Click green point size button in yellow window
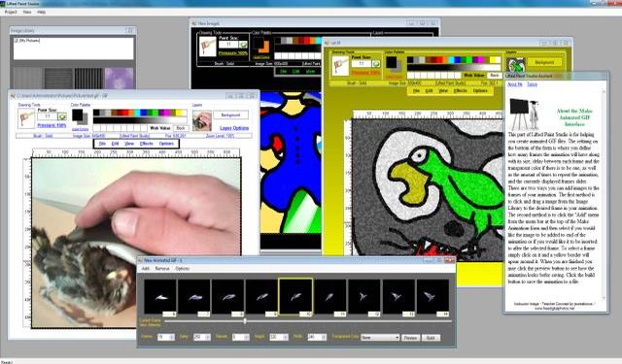 [376, 63]
